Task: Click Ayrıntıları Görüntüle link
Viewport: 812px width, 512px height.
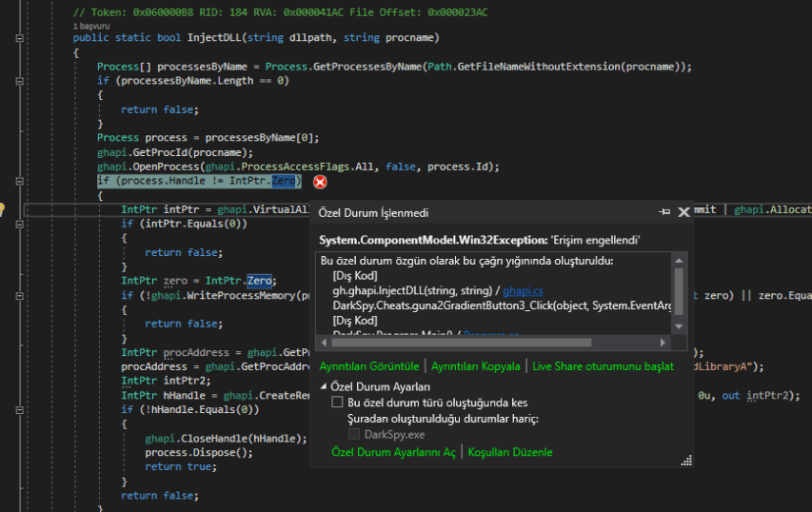Action: click(x=369, y=366)
